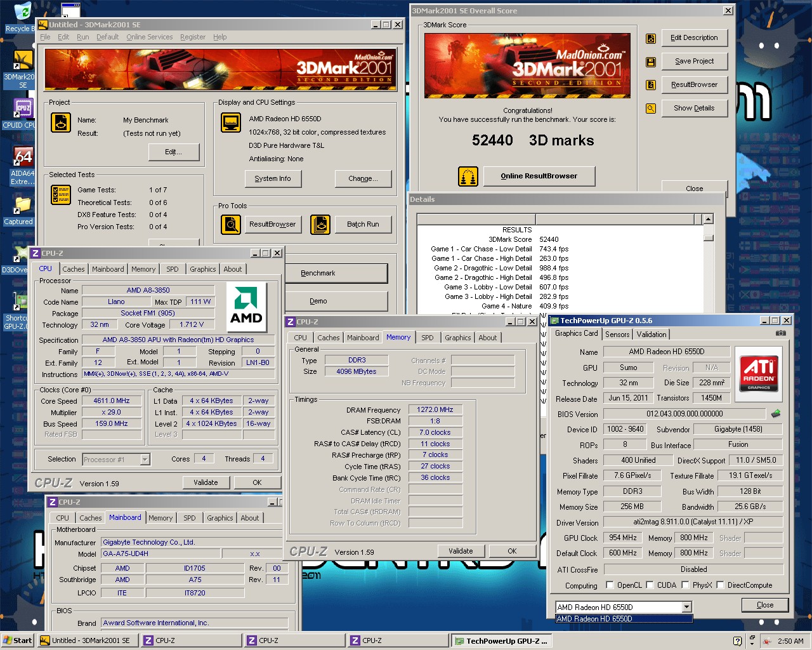812x650 pixels.
Task: Click the GPU-Z screenshot camera icon
Action: pyautogui.click(x=781, y=333)
